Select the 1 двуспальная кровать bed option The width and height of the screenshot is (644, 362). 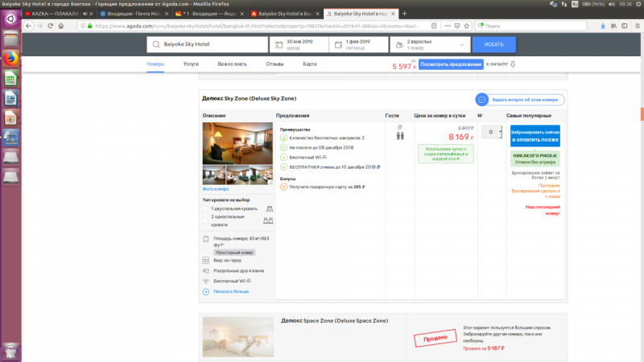pos(205,209)
